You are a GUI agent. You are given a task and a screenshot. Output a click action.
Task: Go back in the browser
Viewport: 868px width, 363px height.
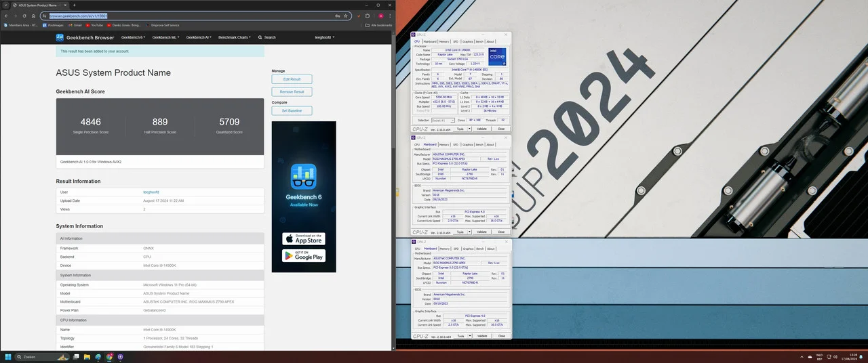(6, 16)
